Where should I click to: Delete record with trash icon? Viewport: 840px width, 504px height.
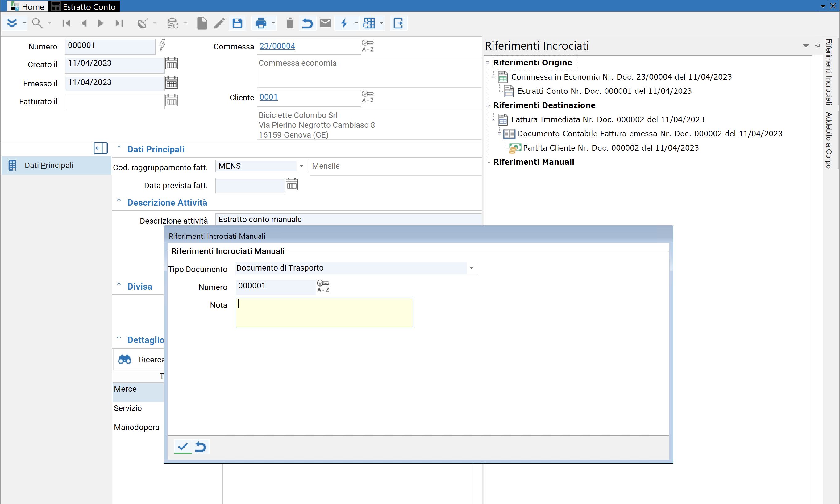pos(290,23)
